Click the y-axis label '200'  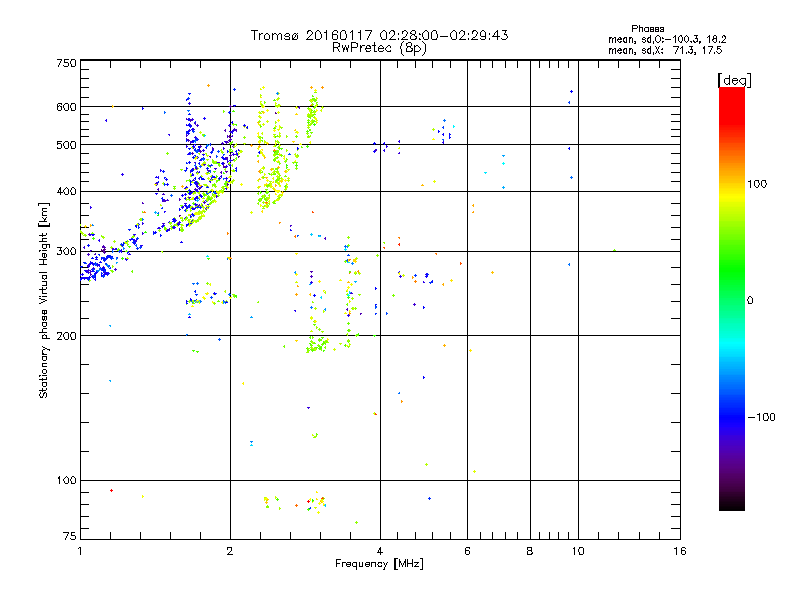click(66, 336)
